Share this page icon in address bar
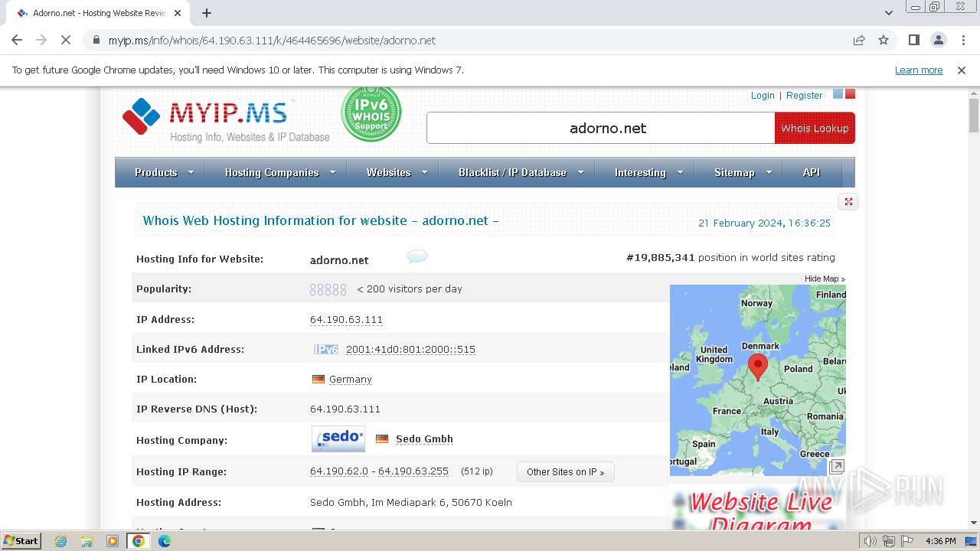Screen dimensions: 980x551 point(859,40)
